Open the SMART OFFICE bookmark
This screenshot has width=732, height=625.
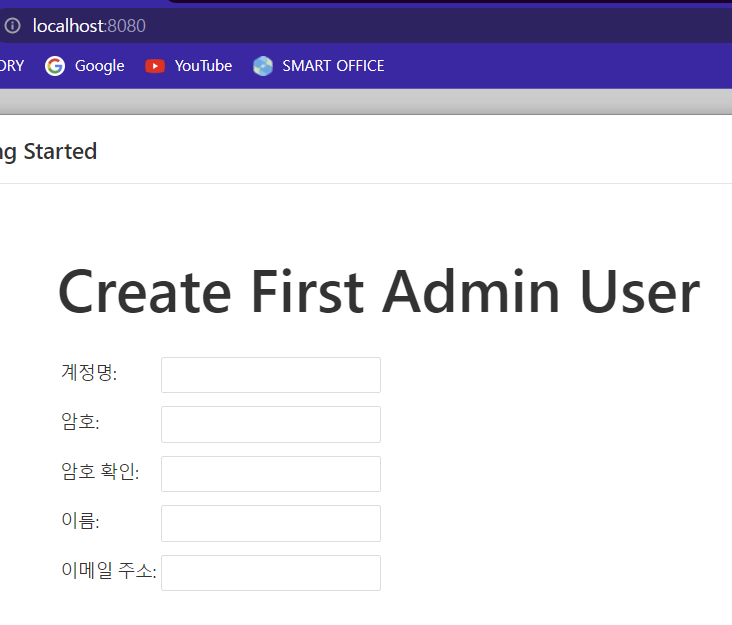click(x=319, y=66)
